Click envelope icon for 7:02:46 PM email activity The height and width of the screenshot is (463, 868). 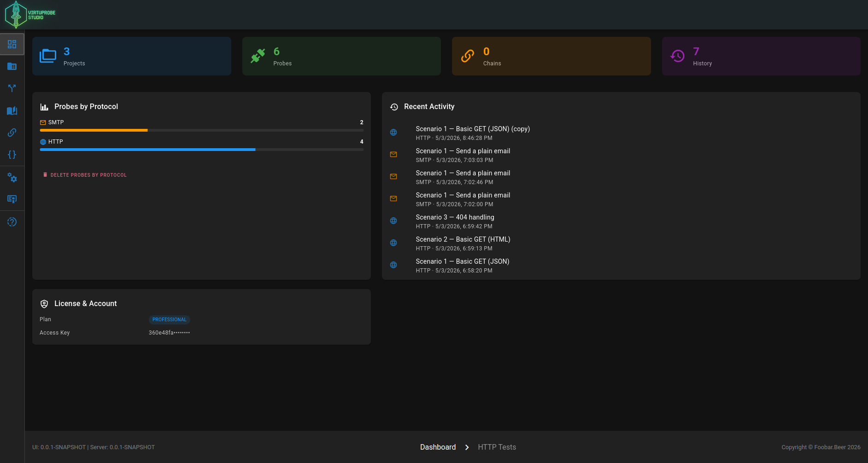tap(393, 177)
